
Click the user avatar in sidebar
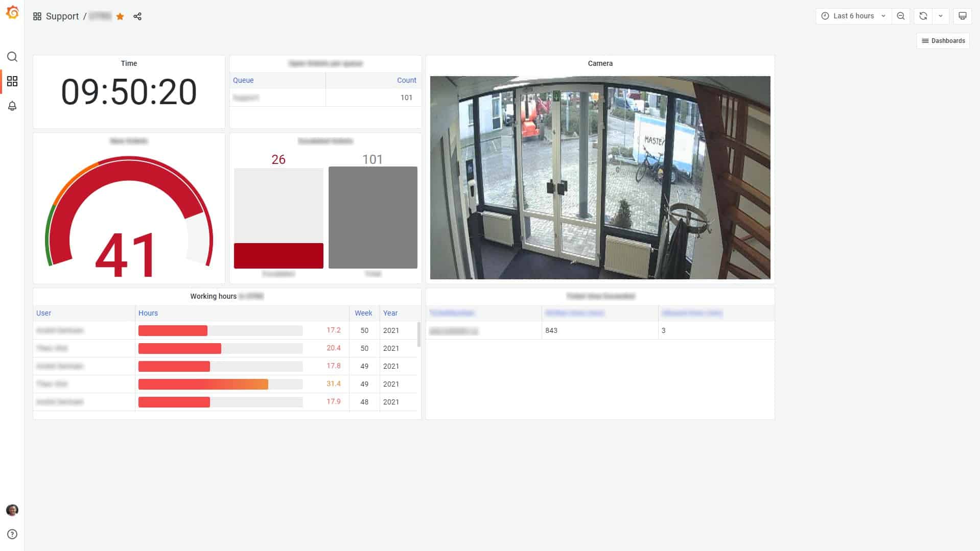point(12,510)
